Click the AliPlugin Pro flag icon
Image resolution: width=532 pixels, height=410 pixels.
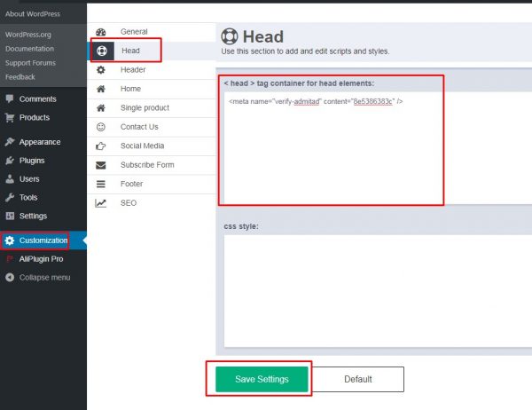coord(10,259)
